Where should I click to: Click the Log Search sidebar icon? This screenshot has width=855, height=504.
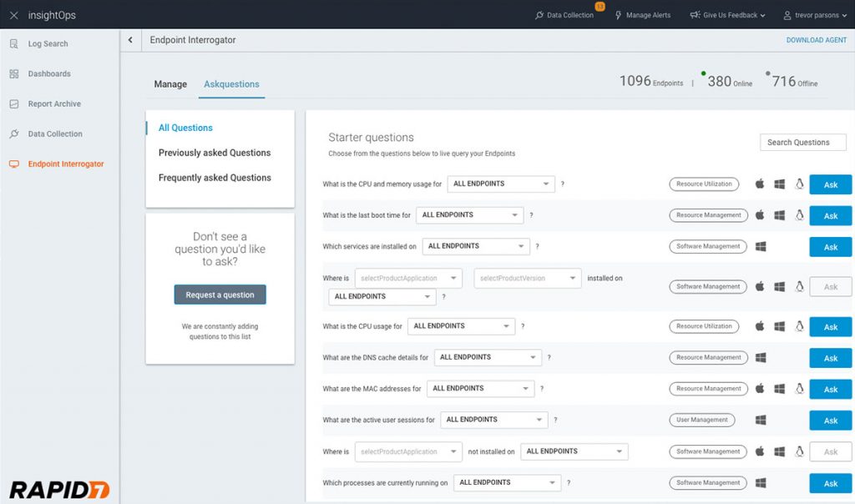tap(14, 43)
